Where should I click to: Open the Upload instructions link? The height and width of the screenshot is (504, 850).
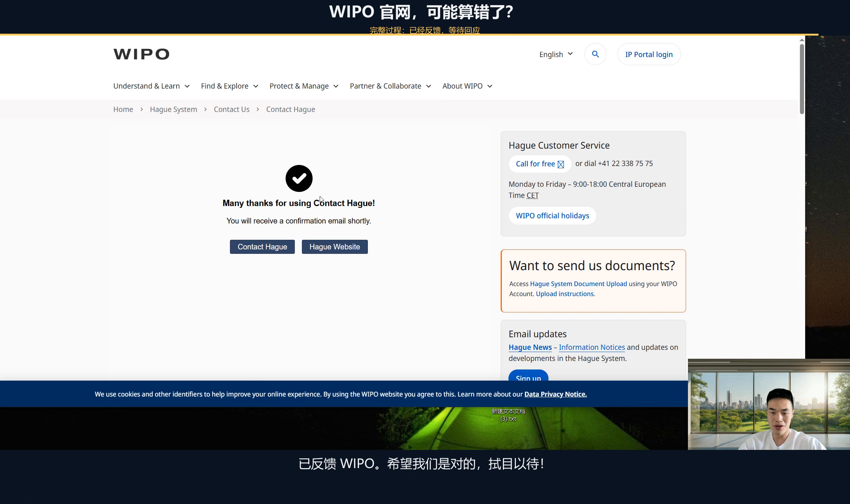pyautogui.click(x=564, y=294)
